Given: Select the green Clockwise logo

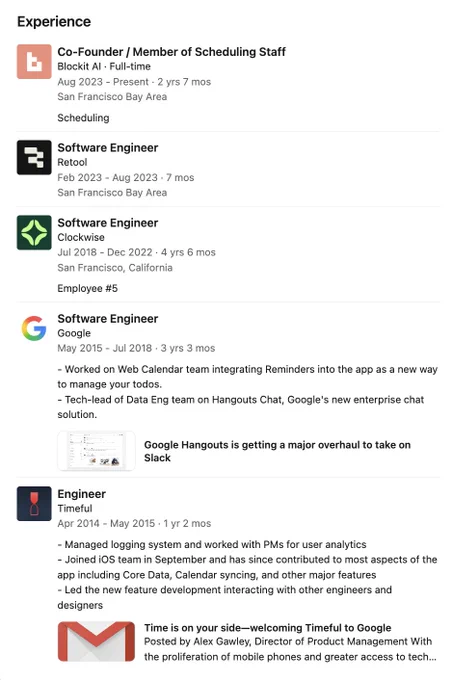Looking at the screenshot, I should coord(34,232).
